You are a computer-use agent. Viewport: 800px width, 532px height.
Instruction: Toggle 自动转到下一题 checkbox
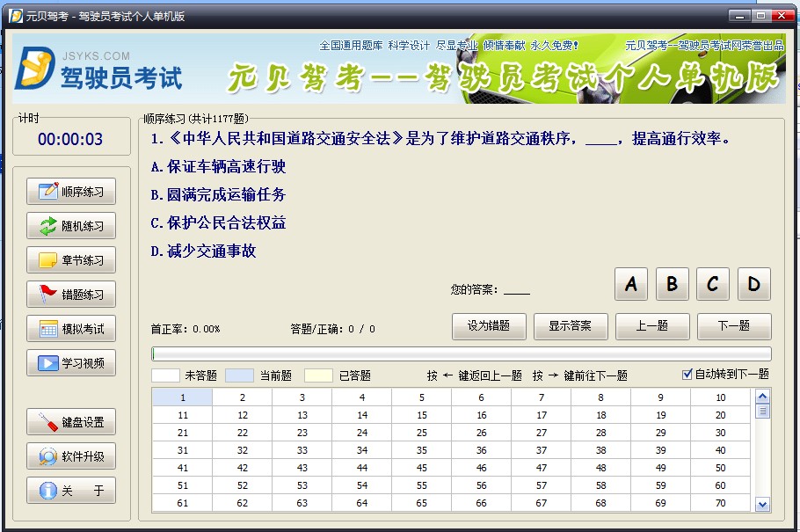click(x=687, y=375)
